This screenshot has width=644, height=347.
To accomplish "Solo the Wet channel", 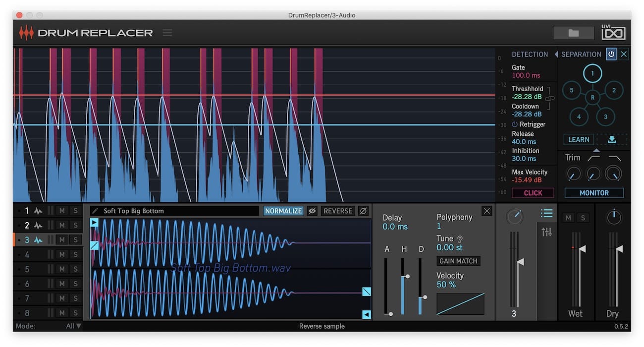I will point(583,218).
